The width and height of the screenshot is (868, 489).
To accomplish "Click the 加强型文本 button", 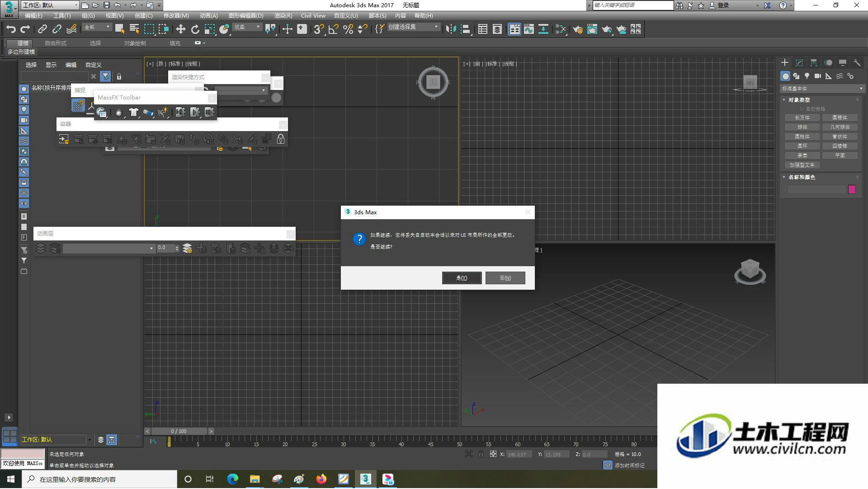I will point(802,165).
